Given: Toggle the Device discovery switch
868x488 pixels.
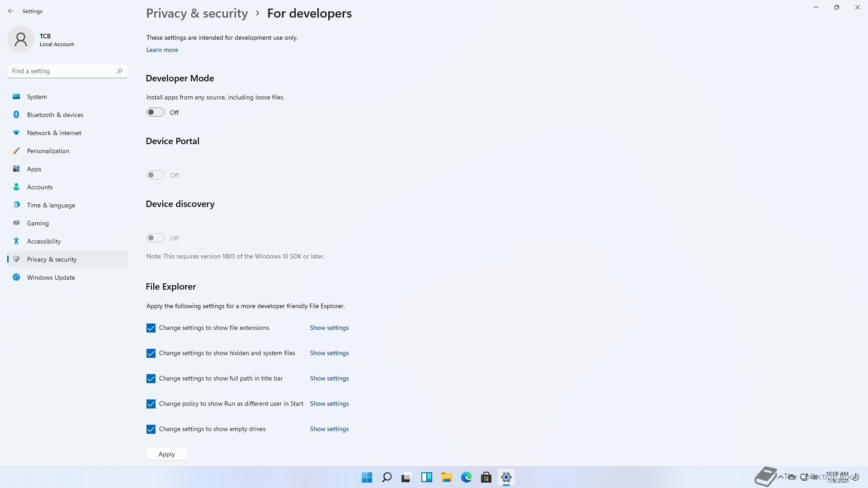Looking at the screenshot, I should point(155,238).
